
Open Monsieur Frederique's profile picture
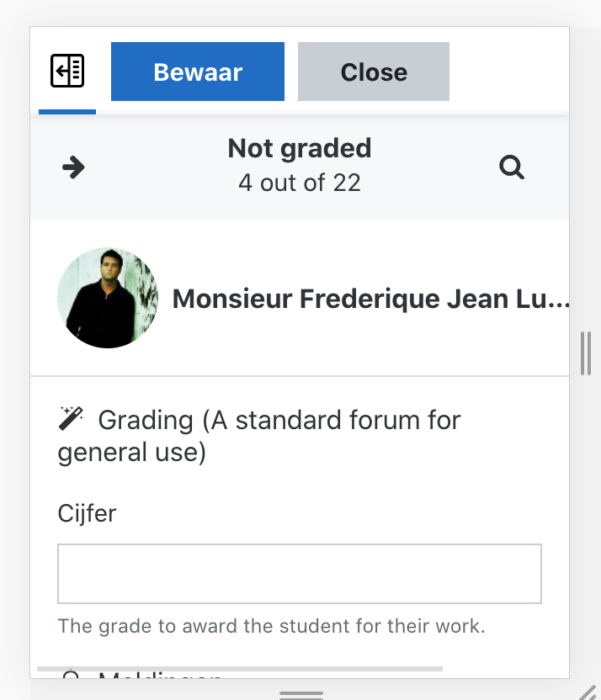point(108,298)
